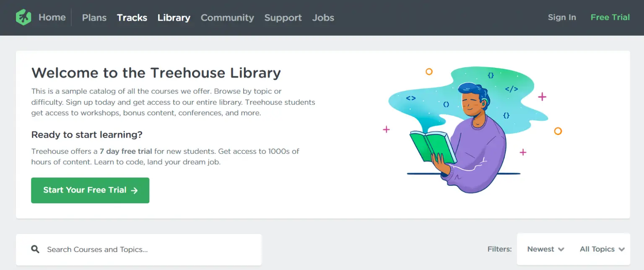Switch to the Library section
The height and width of the screenshot is (270, 644).
point(174,18)
